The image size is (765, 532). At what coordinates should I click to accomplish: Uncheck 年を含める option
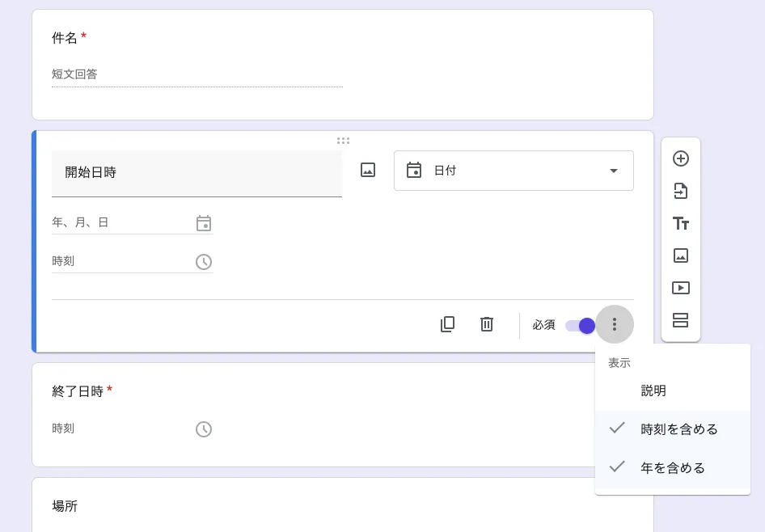point(673,468)
